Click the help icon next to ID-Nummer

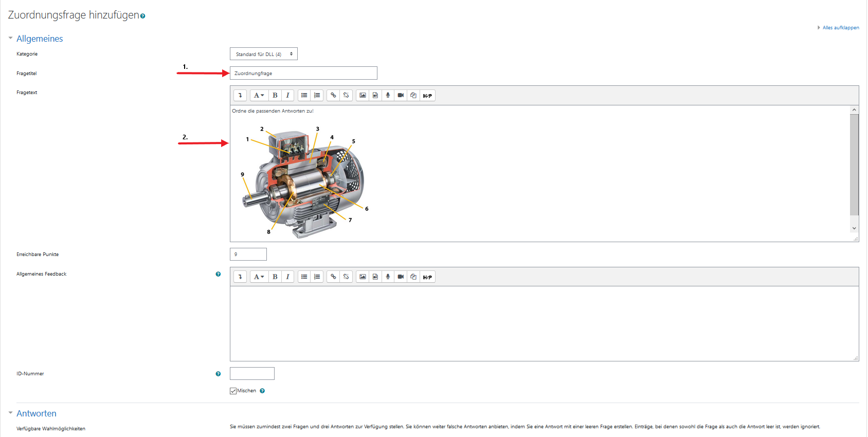pyautogui.click(x=218, y=374)
